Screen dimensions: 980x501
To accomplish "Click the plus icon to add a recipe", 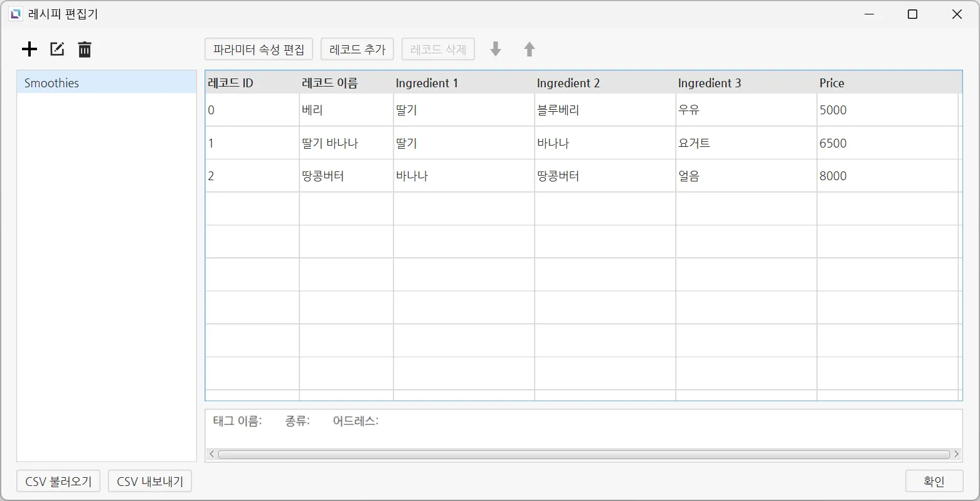I will tap(29, 49).
